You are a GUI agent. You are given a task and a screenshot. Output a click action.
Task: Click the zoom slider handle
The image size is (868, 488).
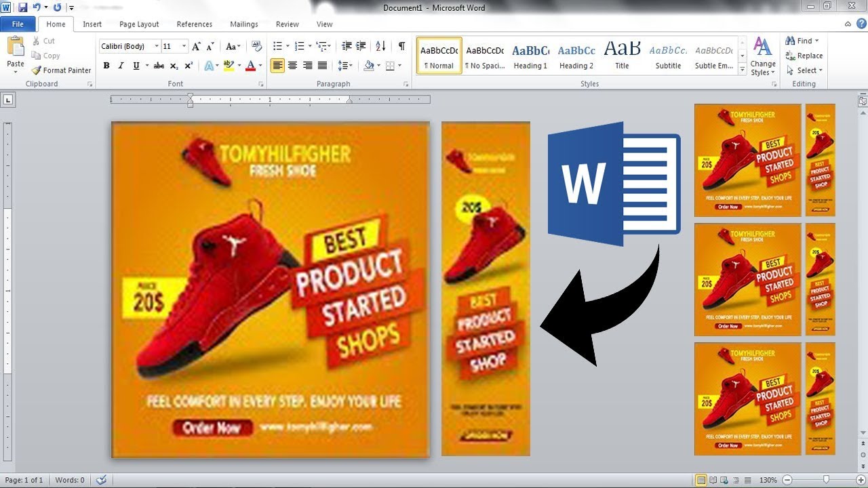click(x=826, y=480)
